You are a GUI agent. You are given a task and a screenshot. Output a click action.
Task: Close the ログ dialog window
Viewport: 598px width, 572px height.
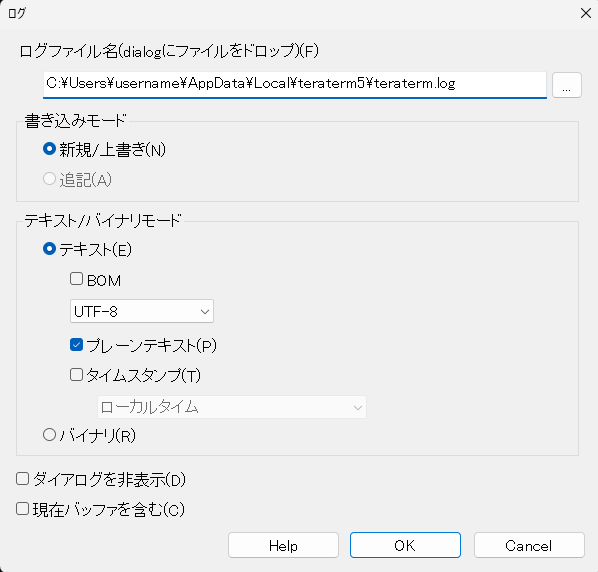click(586, 13)
